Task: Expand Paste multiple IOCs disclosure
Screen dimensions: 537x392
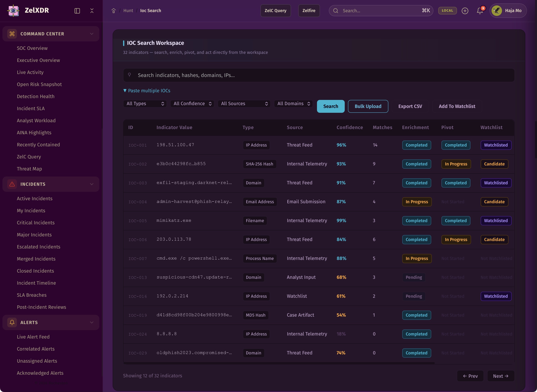Action: pyautogui.click(x=147, y=91)
